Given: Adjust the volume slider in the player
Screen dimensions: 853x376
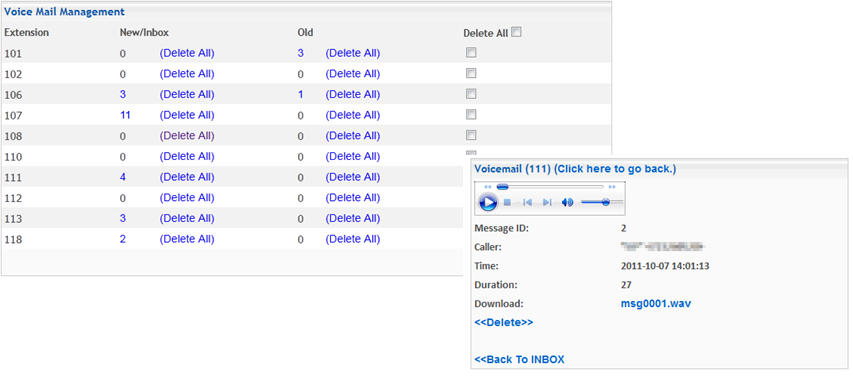Looking at the screenshot, I should (x=602, y=202).
